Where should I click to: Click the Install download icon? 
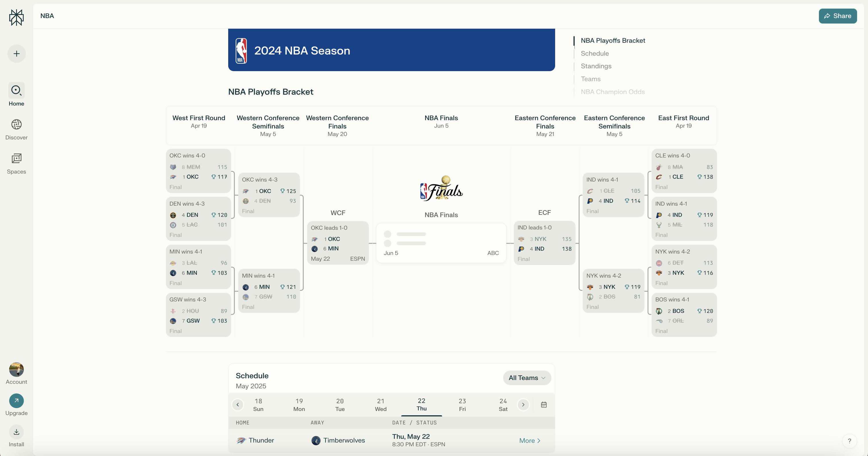tap(16, 432)
